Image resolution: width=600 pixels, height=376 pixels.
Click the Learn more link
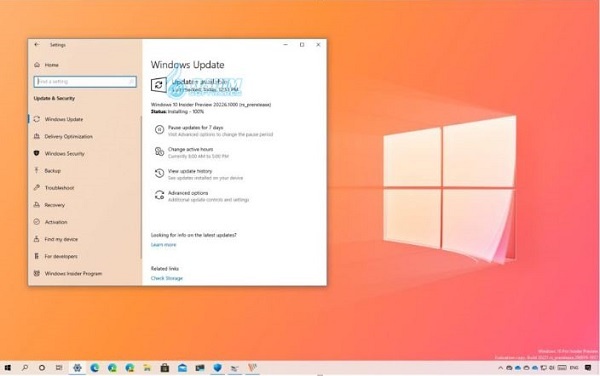pos(163,245)
